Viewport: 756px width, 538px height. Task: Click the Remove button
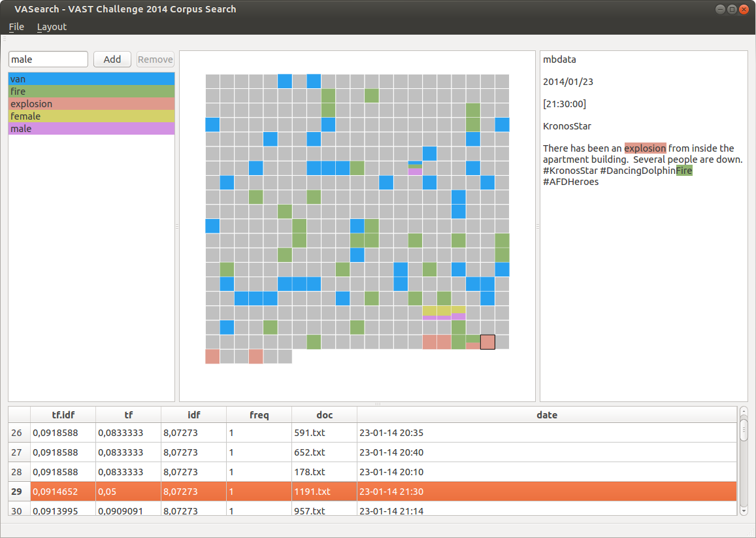coord(156,59)
